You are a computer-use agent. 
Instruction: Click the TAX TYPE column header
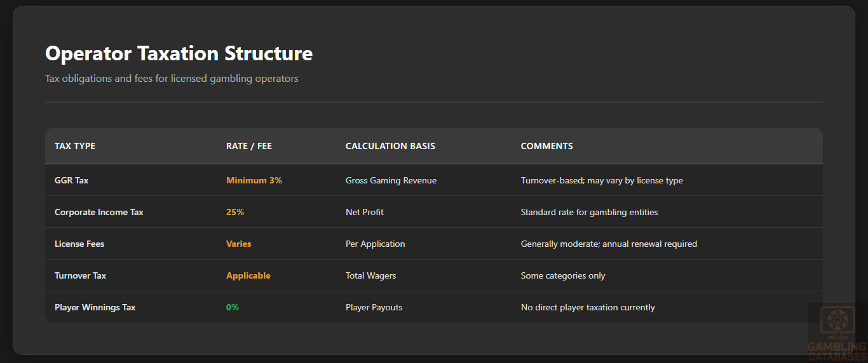click(75, 146)
